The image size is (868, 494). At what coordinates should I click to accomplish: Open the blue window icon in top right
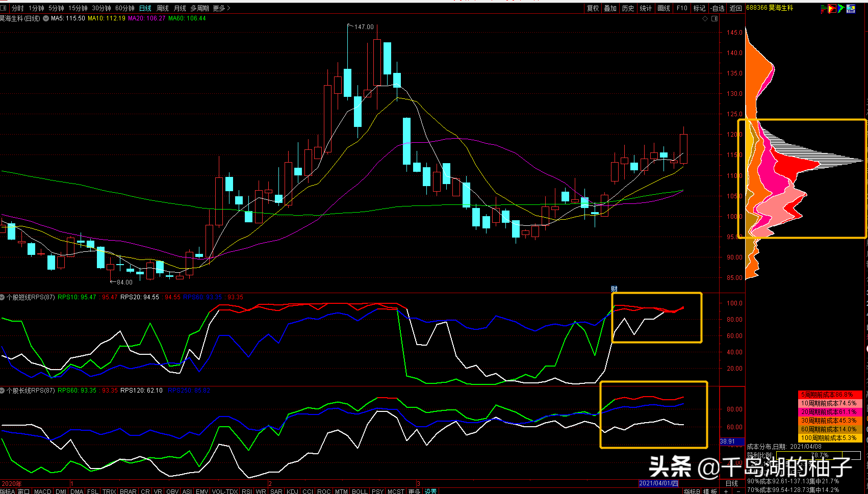[851, 9]
